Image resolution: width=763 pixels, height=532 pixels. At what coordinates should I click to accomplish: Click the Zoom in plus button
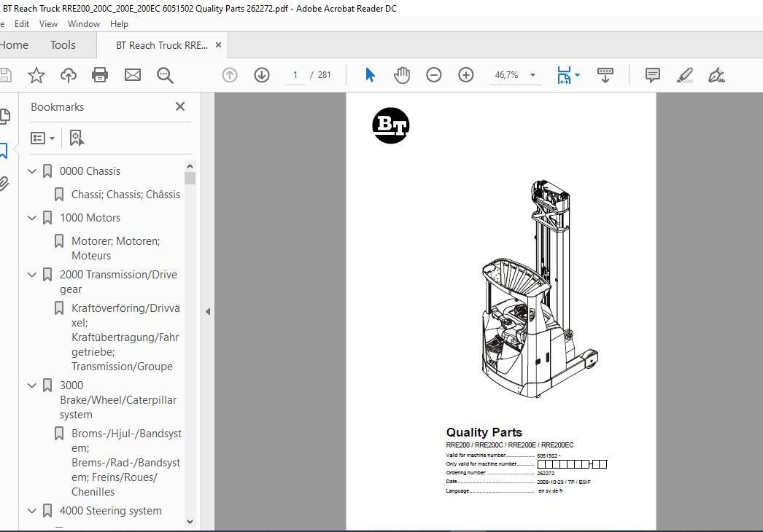[466, 75]
